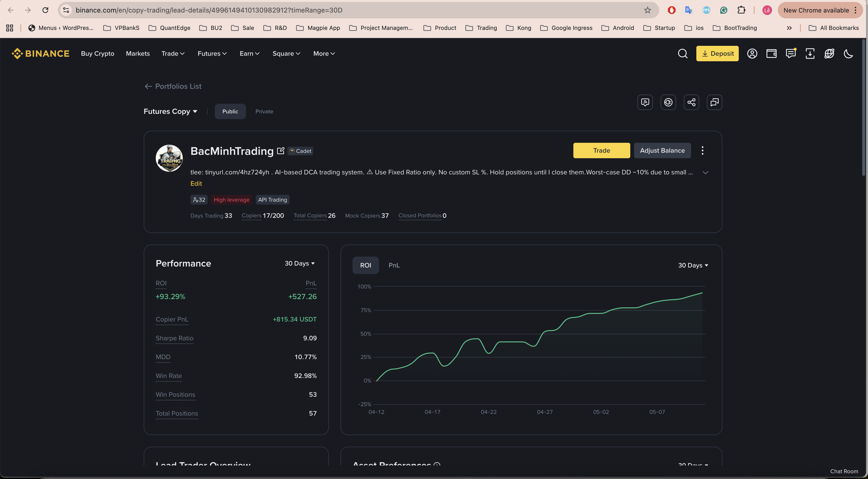868x479 pixels.
Task: Bookmark this page with star icon
Action: [x=647, y=10]
